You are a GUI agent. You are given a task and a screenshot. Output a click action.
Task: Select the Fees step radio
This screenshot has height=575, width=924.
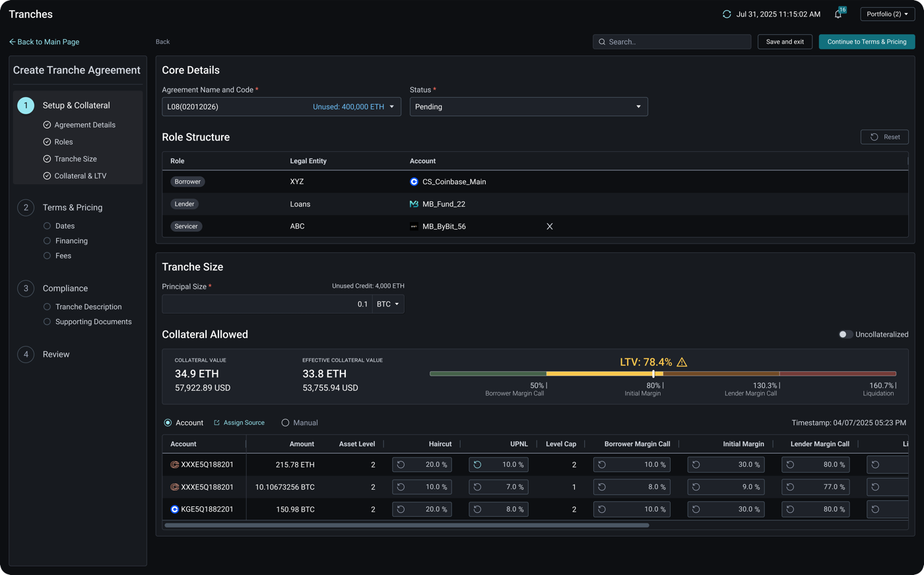(x=47, y=255)
